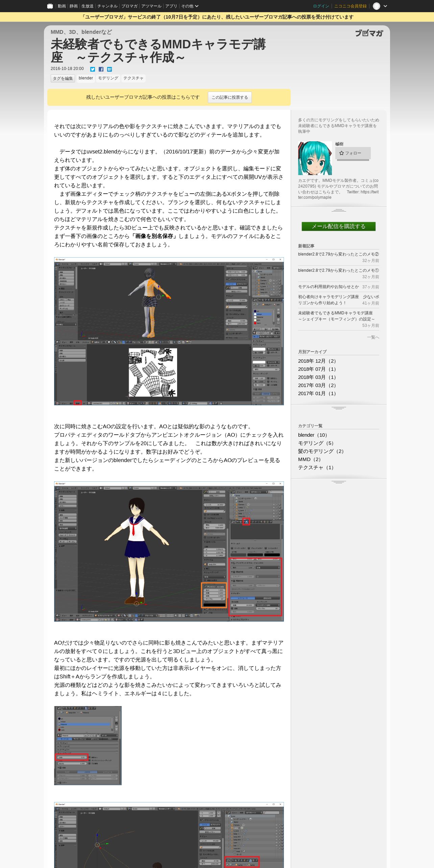This screenshot has height=868, width=434.
Task: Open モデルの利用規約やお知らせとか article
Action: [329, 287]
